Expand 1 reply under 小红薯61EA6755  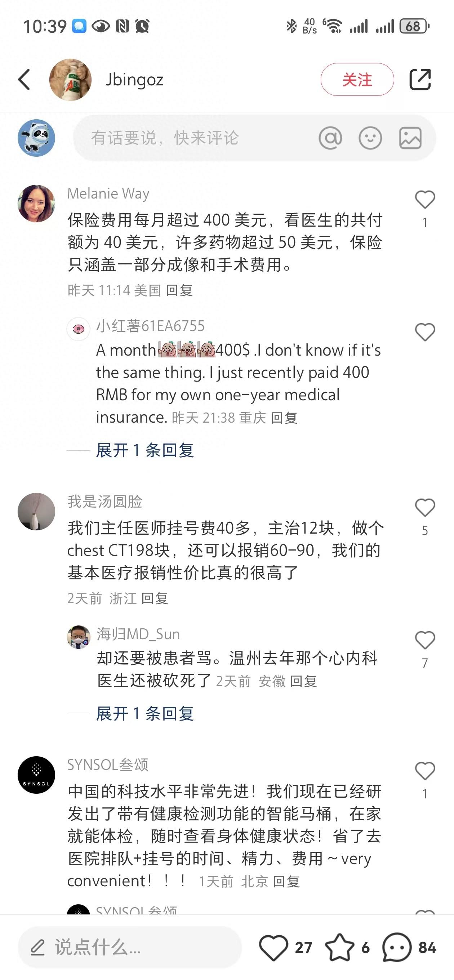(145, 450)
